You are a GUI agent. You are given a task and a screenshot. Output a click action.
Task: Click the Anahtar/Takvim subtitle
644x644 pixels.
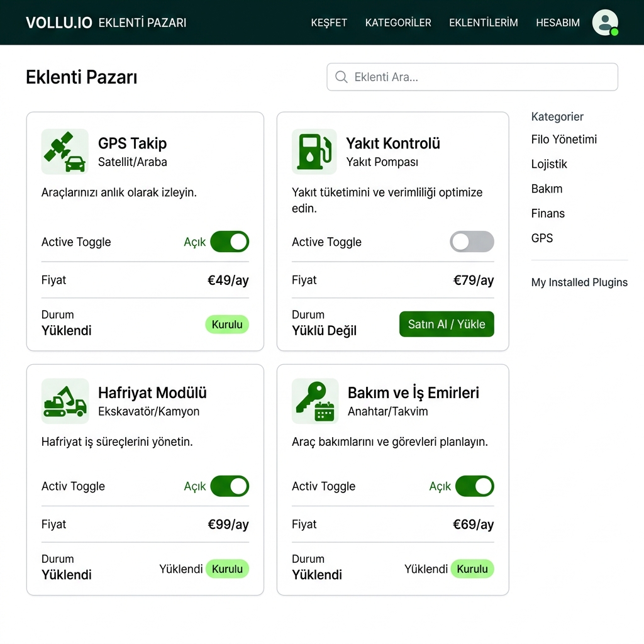[x=387, y=411]
